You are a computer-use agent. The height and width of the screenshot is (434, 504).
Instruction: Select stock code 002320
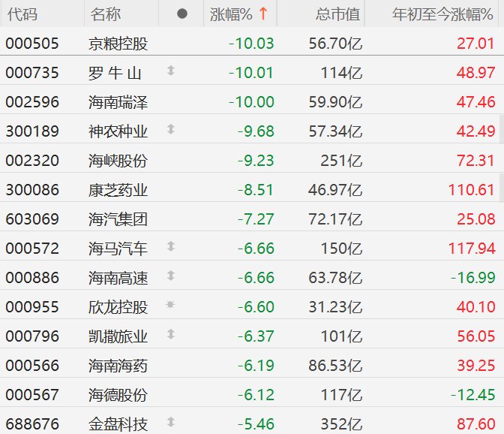(x=32, y=161)
